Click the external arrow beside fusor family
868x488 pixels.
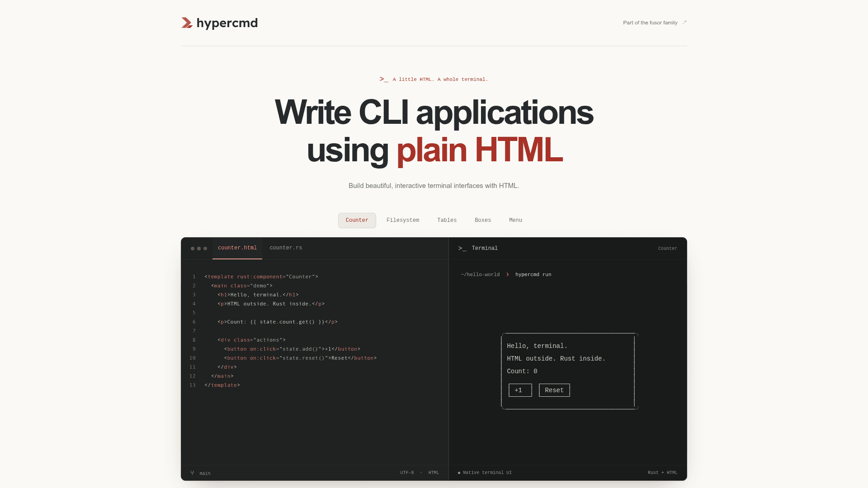point(684,23)
